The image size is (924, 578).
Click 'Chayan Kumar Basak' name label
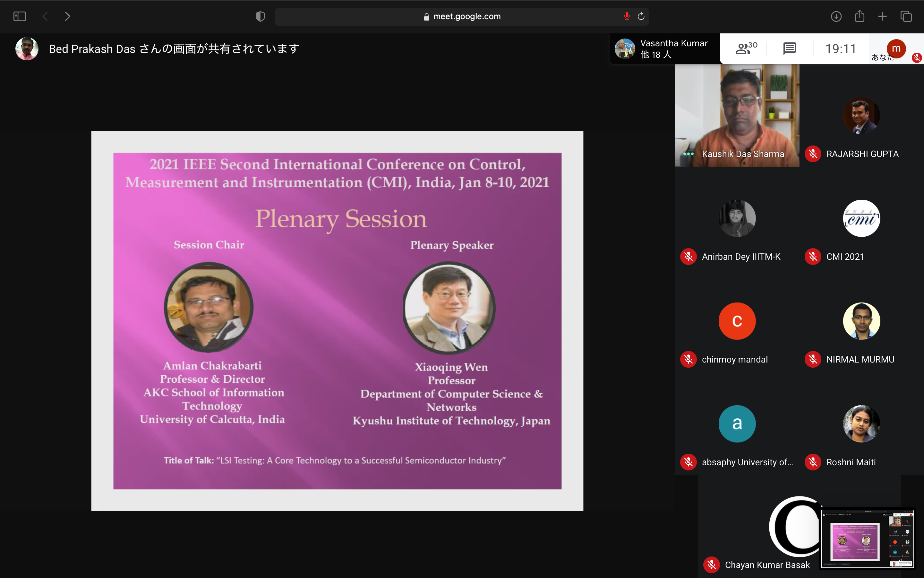[767, 565]
